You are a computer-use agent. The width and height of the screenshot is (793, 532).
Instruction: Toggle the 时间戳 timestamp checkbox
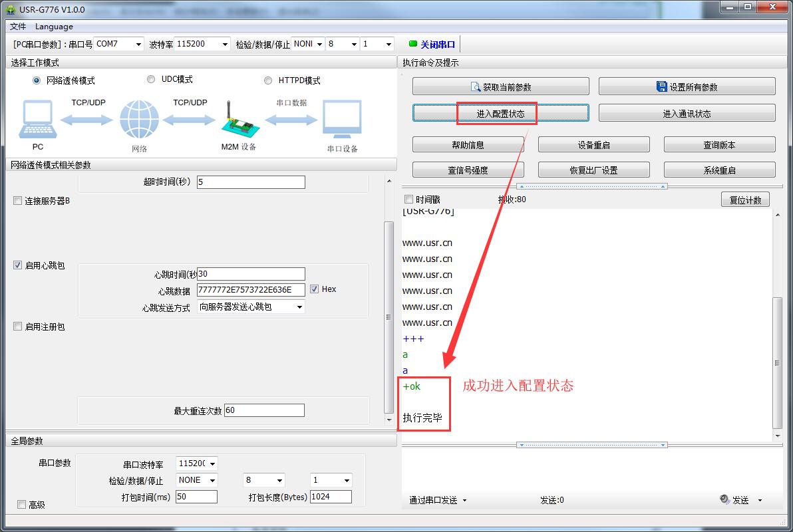click(409, 199)
